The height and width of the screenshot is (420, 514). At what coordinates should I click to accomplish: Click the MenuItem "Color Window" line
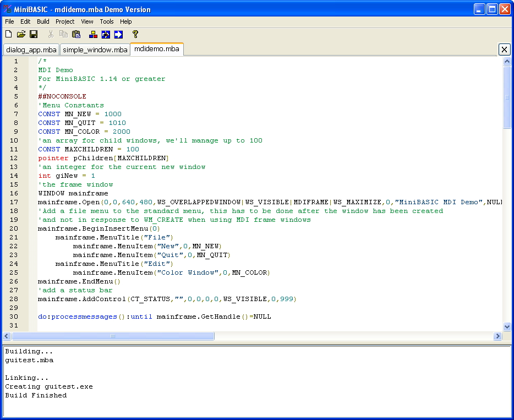click(x=172, y=273)
